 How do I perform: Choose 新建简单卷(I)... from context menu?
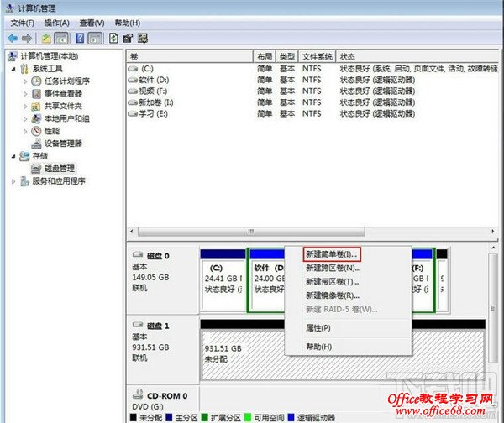(332, 254)
